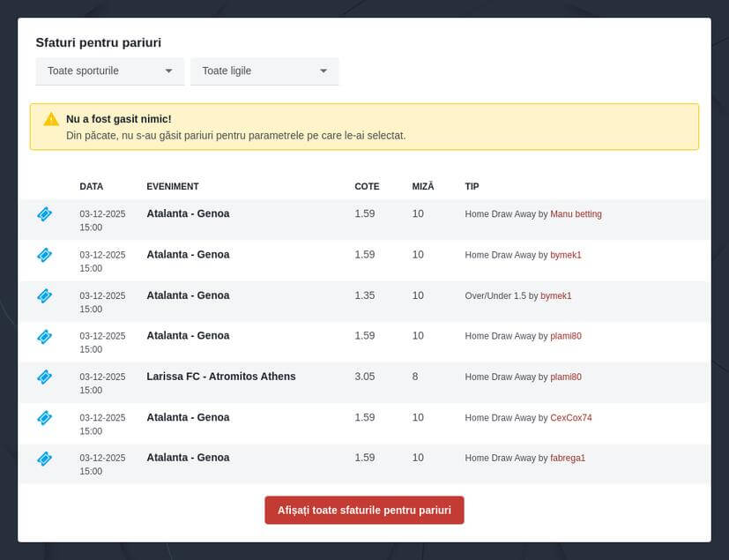The width and height of the screenshot is (729, 560).
Task: Click the yellow warning triangle icon
Action: click(51, 119)
